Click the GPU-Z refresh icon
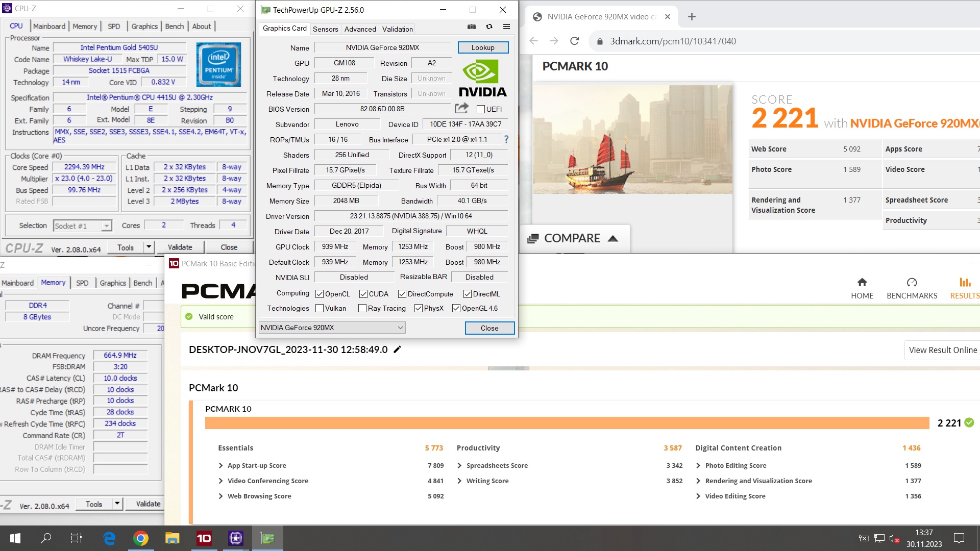Viewport: 980px width, 551px height. pos(489,27)
